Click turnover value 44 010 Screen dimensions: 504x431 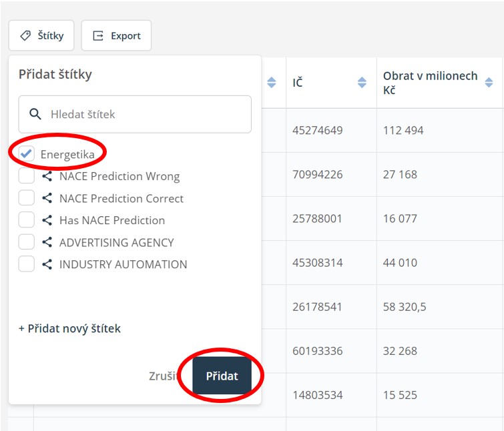pos(400,263)
